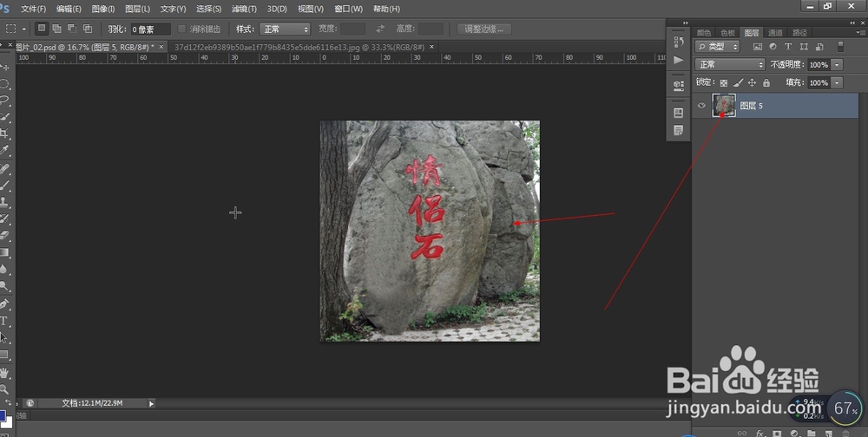
Task: Open the 不透明度 slider arrow
Action: 837,65
